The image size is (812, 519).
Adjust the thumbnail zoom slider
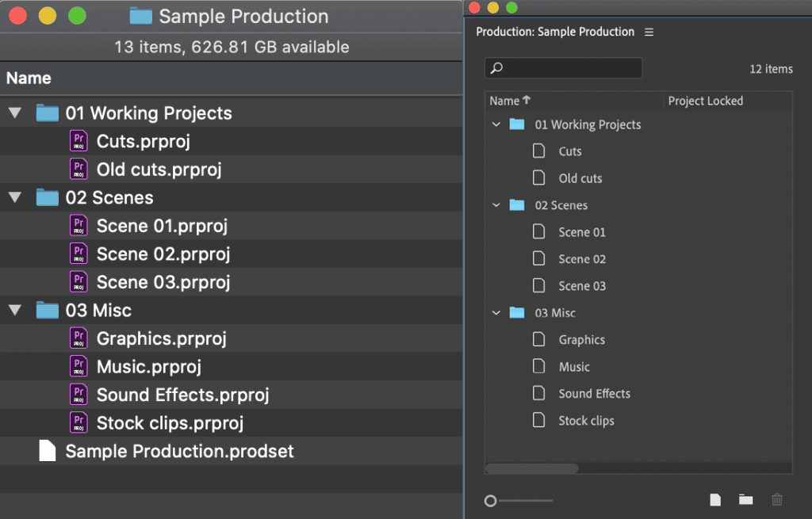(491, 500)
